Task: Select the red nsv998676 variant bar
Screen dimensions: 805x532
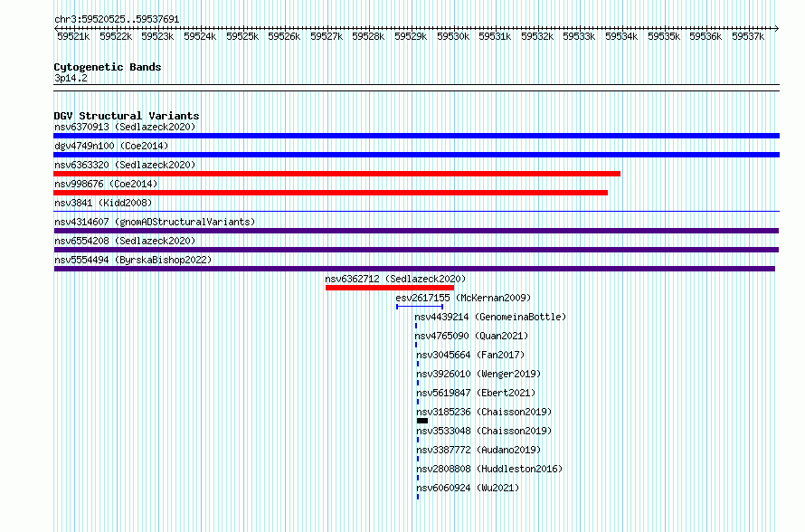Action: (x=331, y=193)
